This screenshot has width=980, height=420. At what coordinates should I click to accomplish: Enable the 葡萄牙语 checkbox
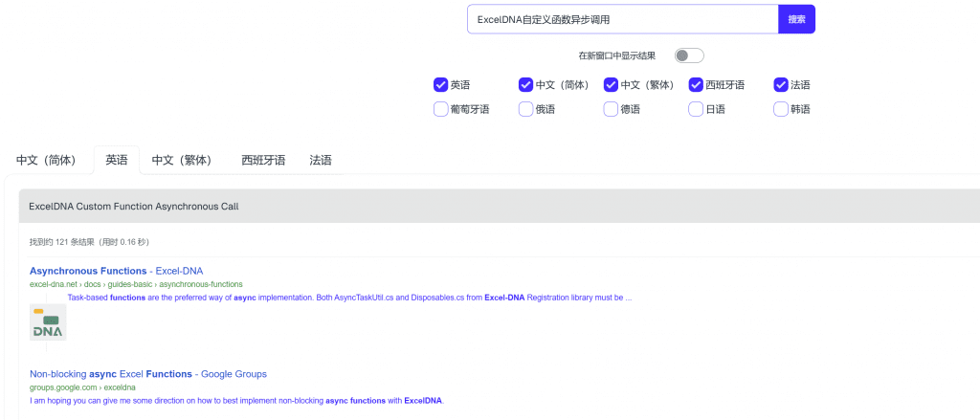441,109
